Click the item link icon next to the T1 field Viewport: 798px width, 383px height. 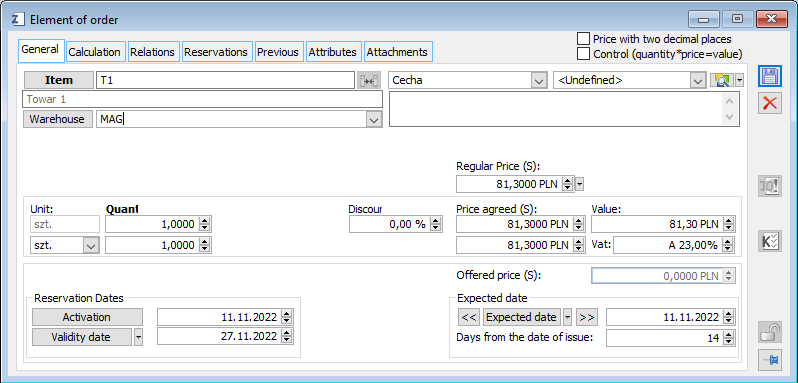click(368, 80)
